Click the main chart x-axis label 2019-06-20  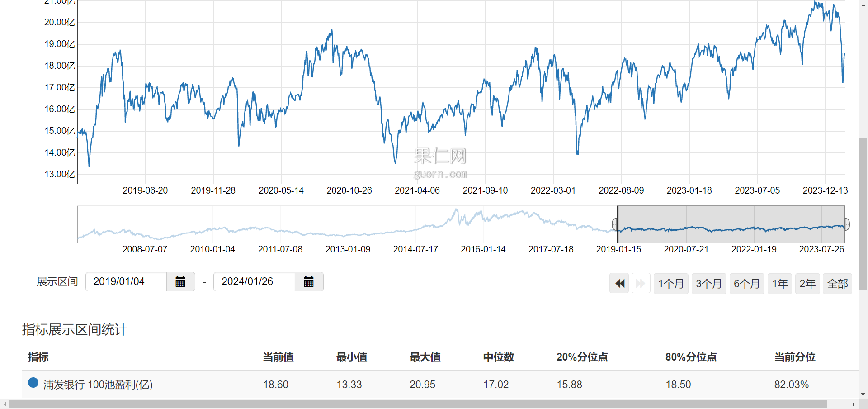tap(145, 190)
